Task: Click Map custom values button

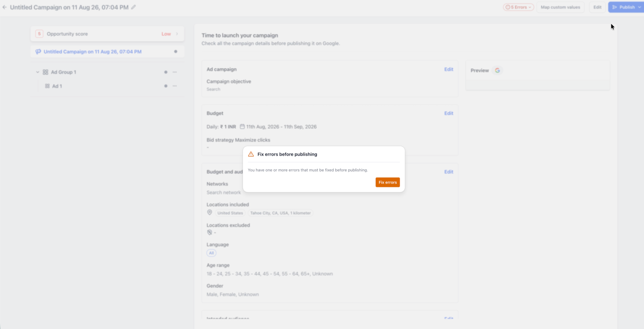Action: coord(560,7)
